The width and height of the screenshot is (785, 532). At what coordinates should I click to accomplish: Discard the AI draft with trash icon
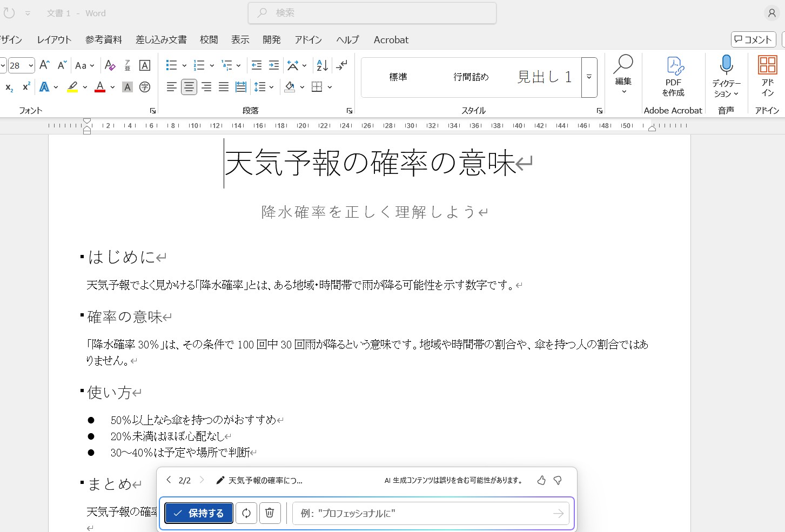(270, 513)
